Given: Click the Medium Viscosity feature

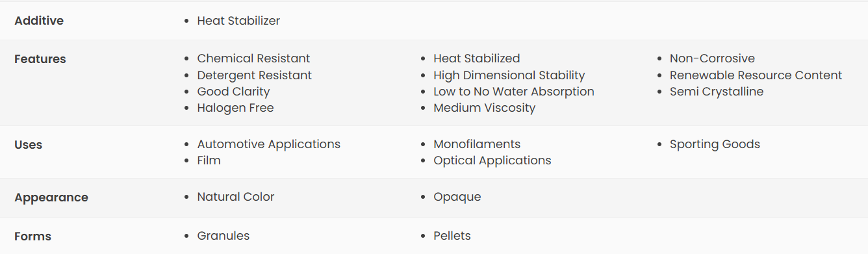Looking at the screenshot, I should click(485, 108).
